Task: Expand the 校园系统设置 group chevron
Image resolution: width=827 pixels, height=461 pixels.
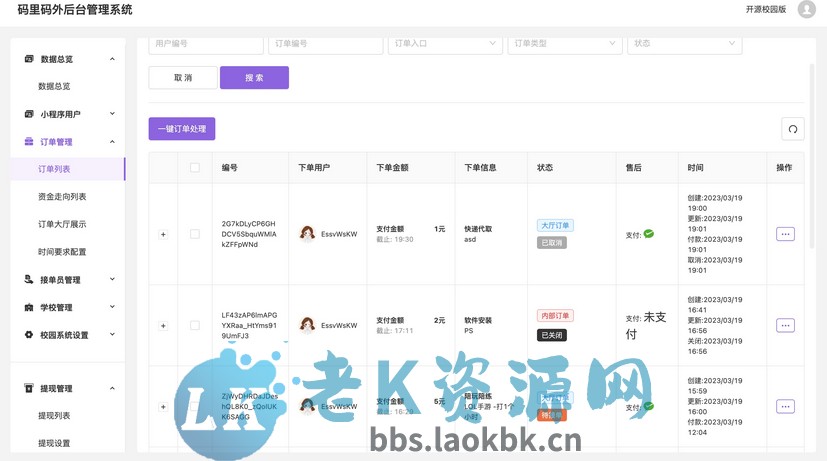Action: click(x=112, y=334)
